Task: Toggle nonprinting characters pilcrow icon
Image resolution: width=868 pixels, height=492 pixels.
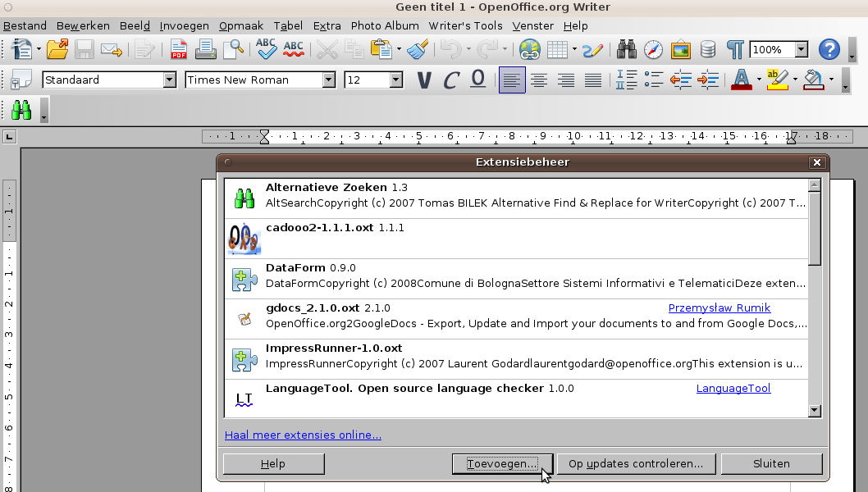Action: coord(734,50)
